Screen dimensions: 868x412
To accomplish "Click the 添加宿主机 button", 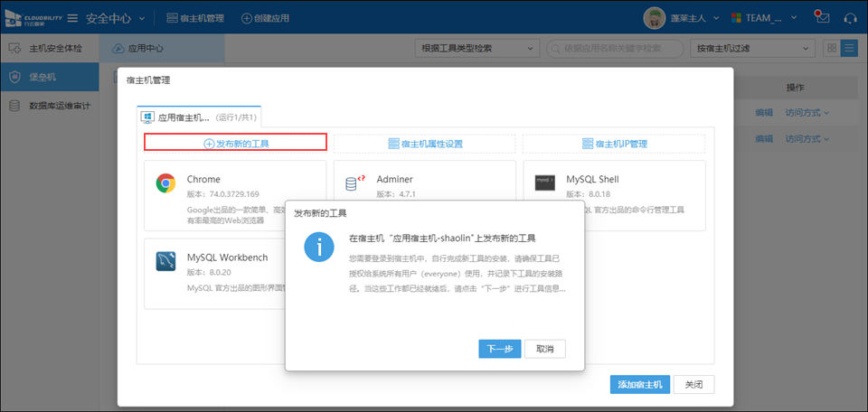I will pos(639,384).
